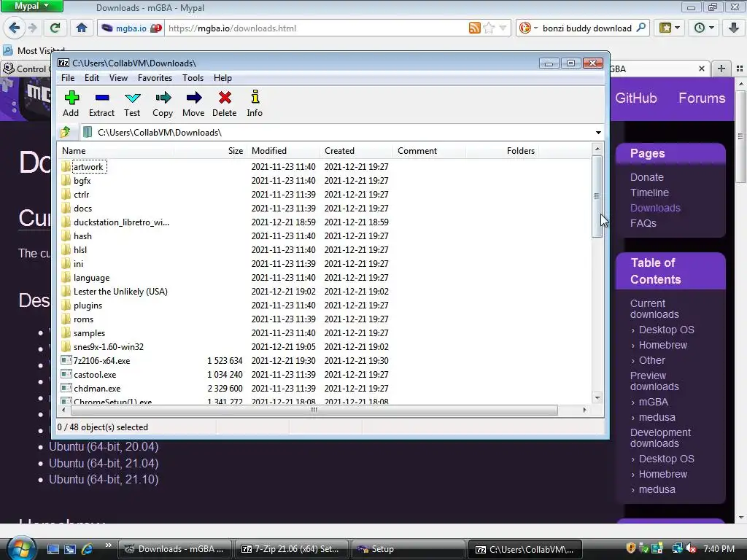Go up one folder level in 7-Zip
Image resolution: width=747 pixels, height=560 pixels.
pos(66,132)
